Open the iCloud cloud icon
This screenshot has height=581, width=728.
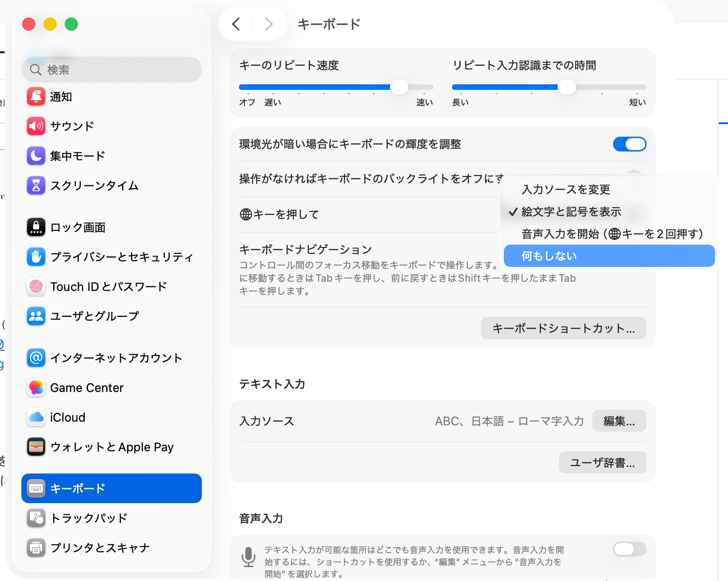click(x=36, y=417)
